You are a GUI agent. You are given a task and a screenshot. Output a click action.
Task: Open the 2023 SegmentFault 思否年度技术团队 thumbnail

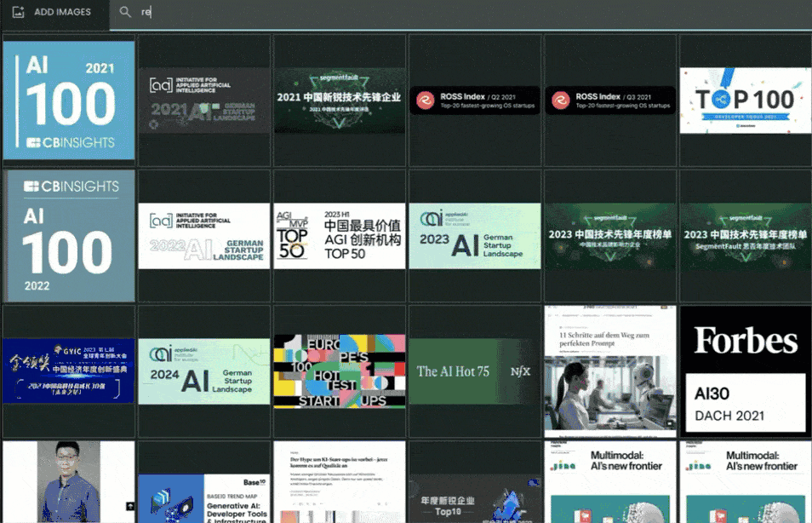click(746, 236)
